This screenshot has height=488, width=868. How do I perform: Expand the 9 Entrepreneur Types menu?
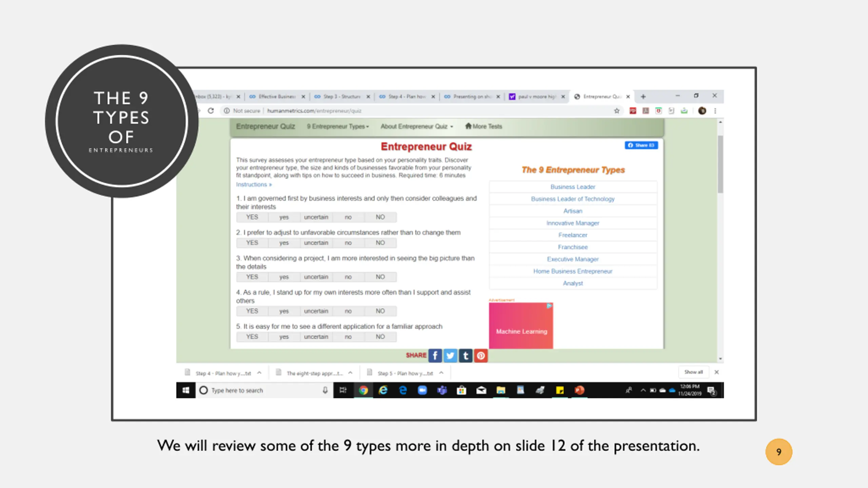pyautogui.click(x=338, y=126)
